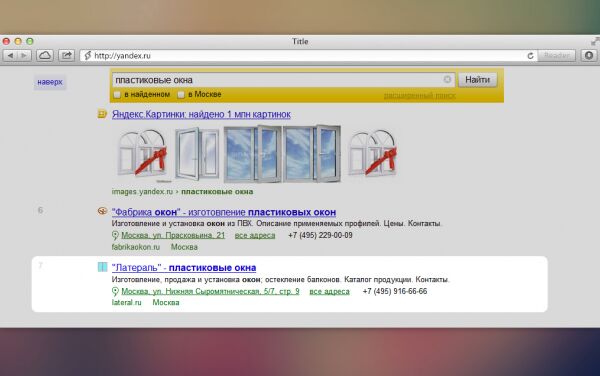Open the lateral.ru green link
600x376 pixels.
(x=127, y=303)
